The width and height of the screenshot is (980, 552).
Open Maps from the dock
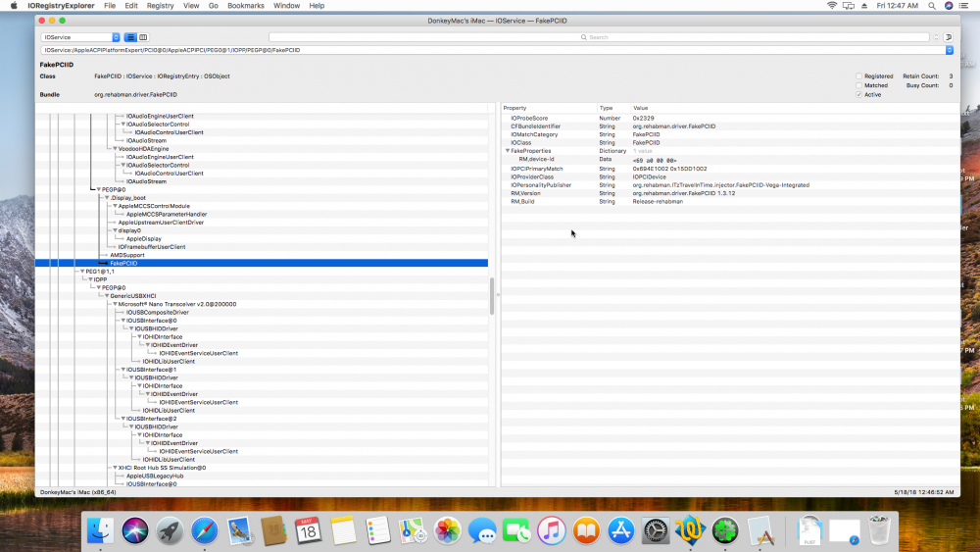click(x=413, y=530)
